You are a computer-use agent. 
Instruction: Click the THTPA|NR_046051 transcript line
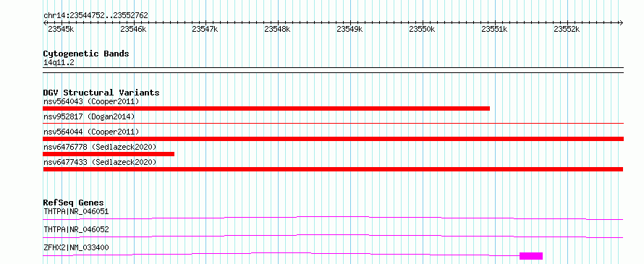(x=333, y=218)
